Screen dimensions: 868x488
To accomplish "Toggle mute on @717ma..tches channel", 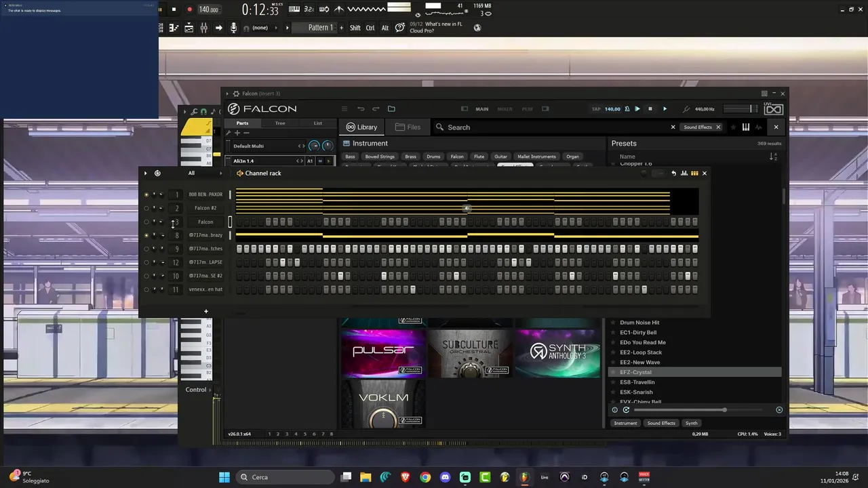I will 146,249.
